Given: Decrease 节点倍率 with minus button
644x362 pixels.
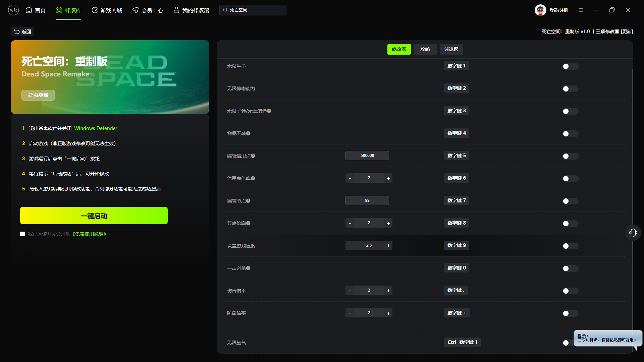Looking at the screenshot, I should (350, 223).
